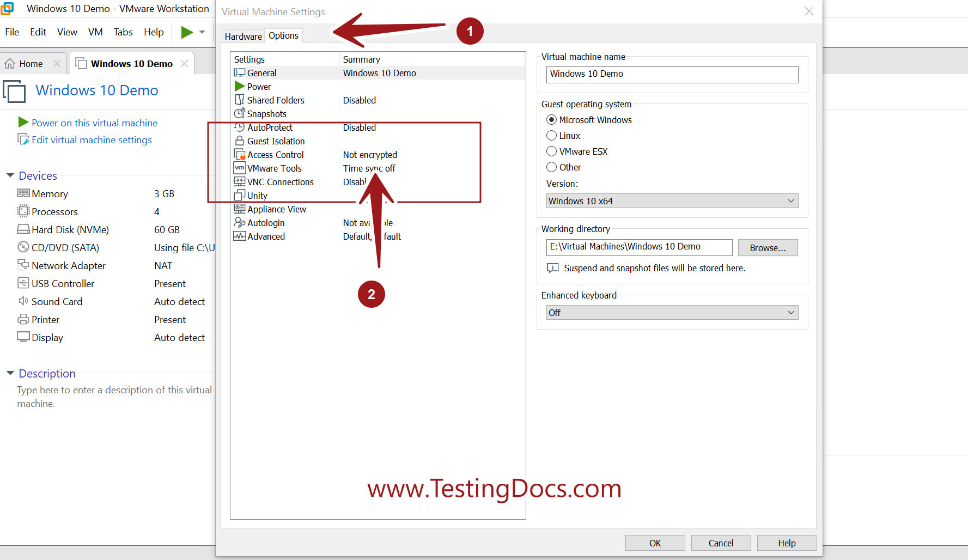Click the Edit virtual machine settings link
The image size is (968, 560).
[x=91, y=140]
